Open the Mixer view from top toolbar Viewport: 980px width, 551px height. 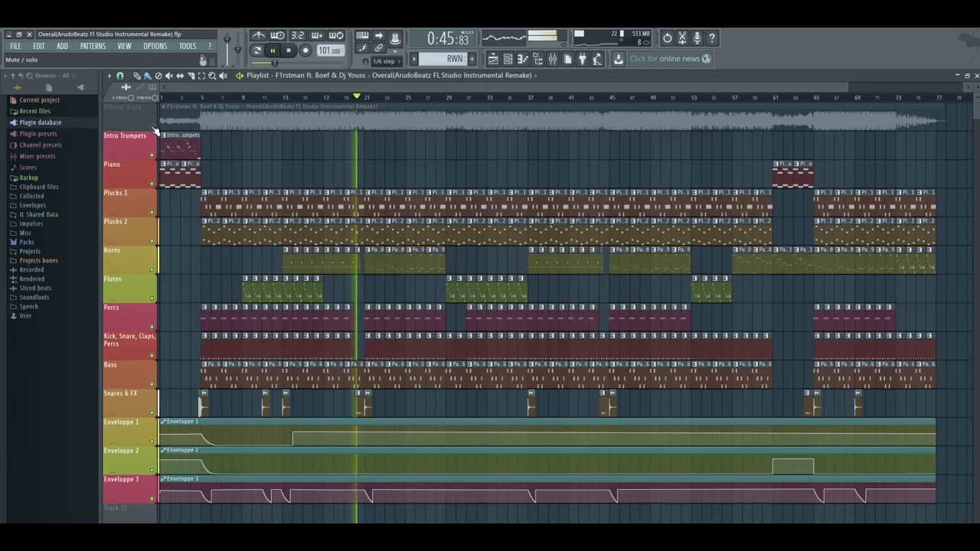tap(553, 59)
